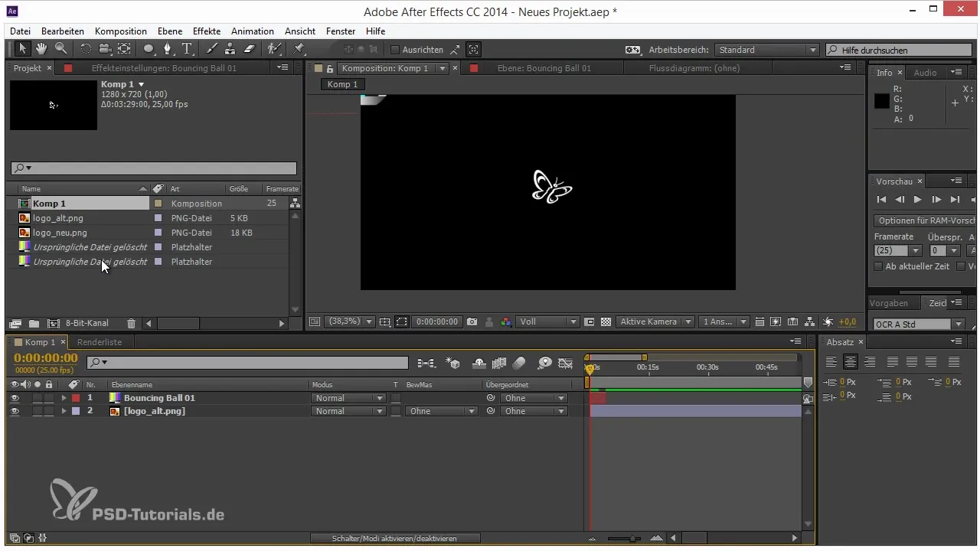Click the Optionen für RAM-Vorschau button
Screen dimensions: 980x551
tap(926, 220)
